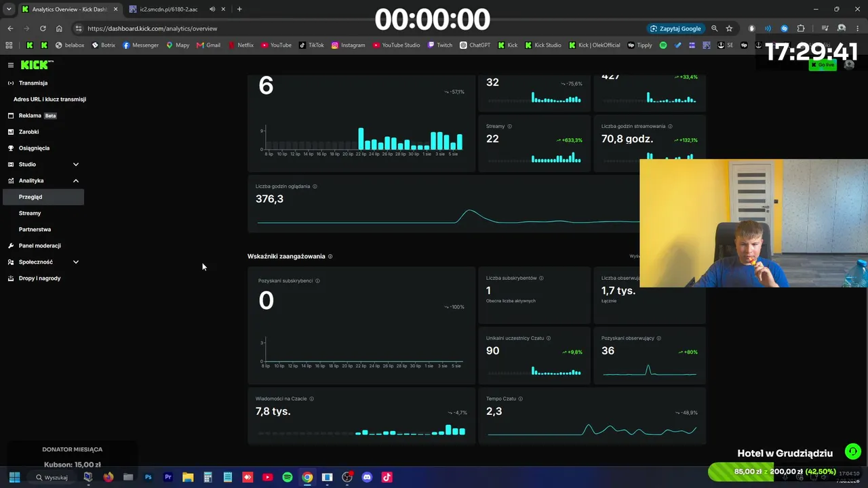
Task: Click the Panel moderacji wrench icon
Action: (x=11, y=245)
